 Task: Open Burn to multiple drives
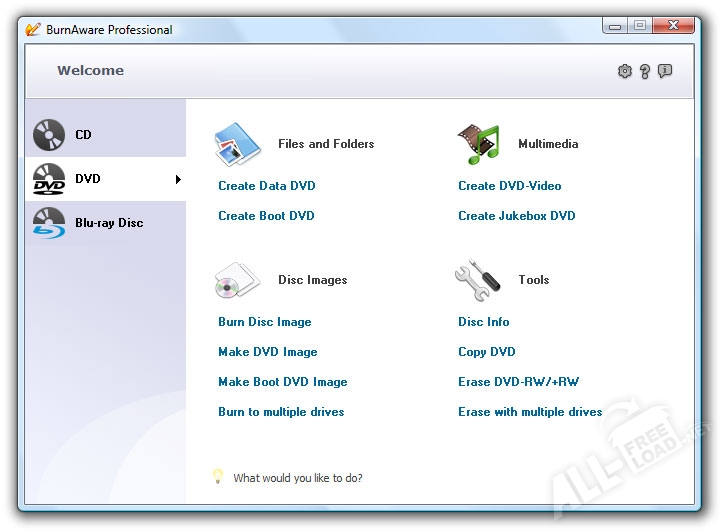281,412
